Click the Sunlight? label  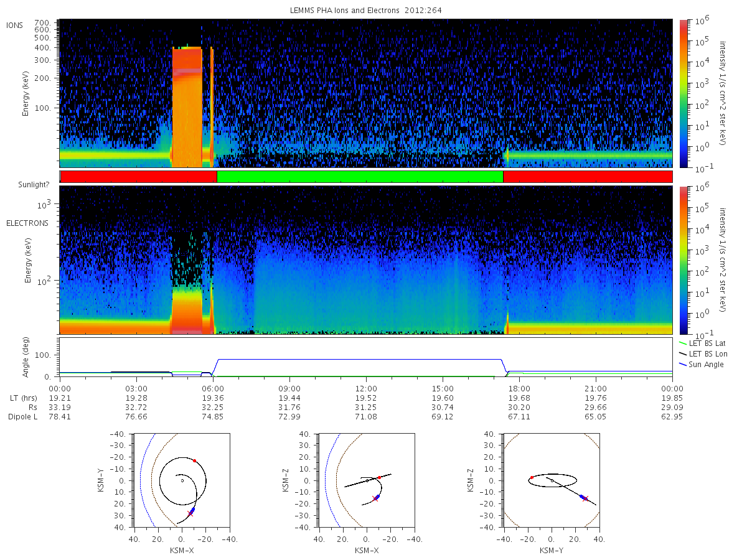click(x=32, y=185)
